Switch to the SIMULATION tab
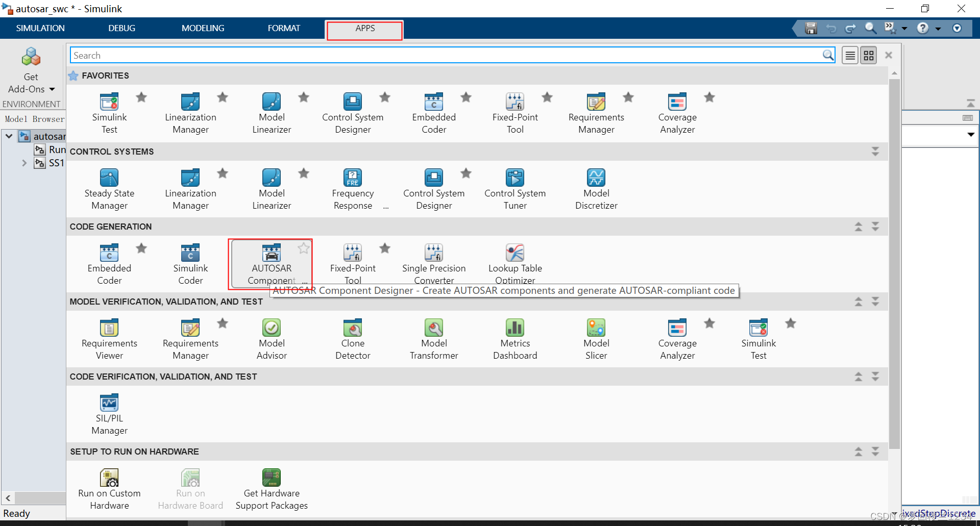The image size is (980, 526). 40,28
